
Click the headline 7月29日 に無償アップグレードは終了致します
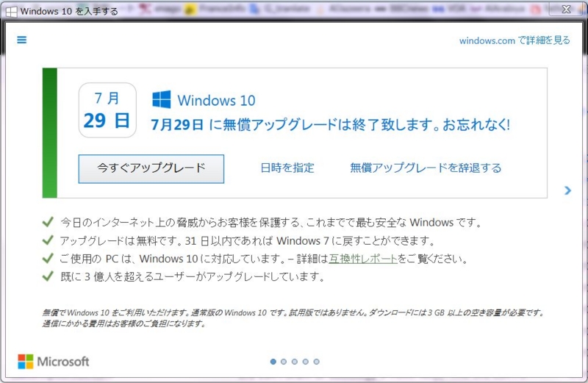[294, 124]
